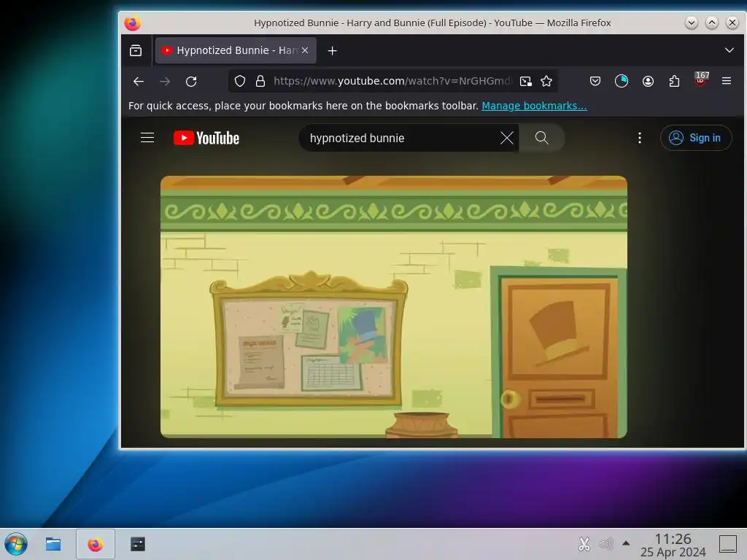
Task: Open Firefox View from the tab bar
Action: (x=136, y=50)
